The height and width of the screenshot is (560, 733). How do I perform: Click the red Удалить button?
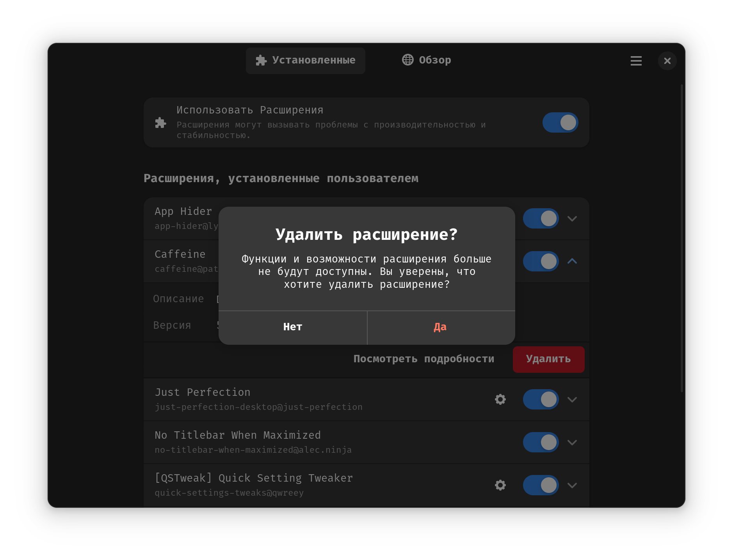click(548, 359)
